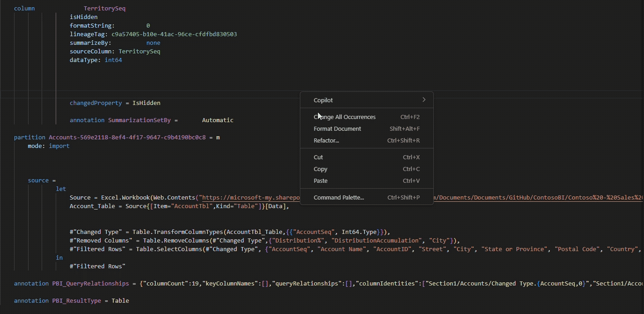
Task: Click the int64 dataType value
Action: [113, 60]
